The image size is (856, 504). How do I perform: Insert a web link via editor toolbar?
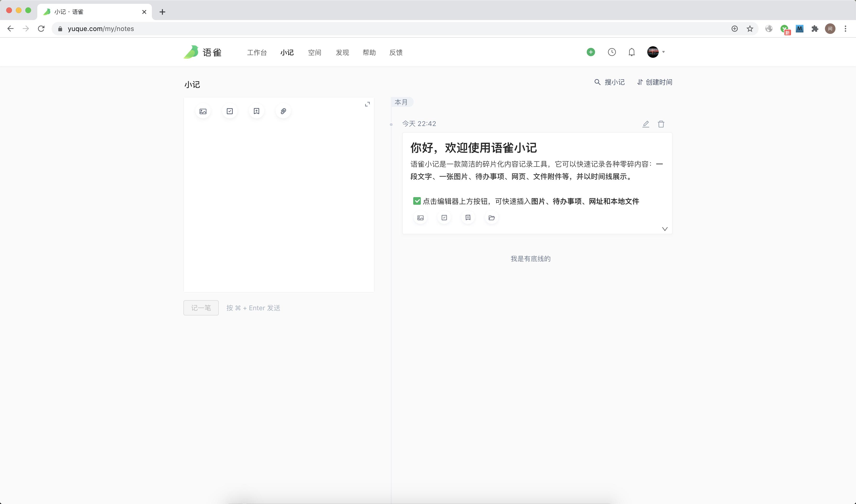pos(256,111)
